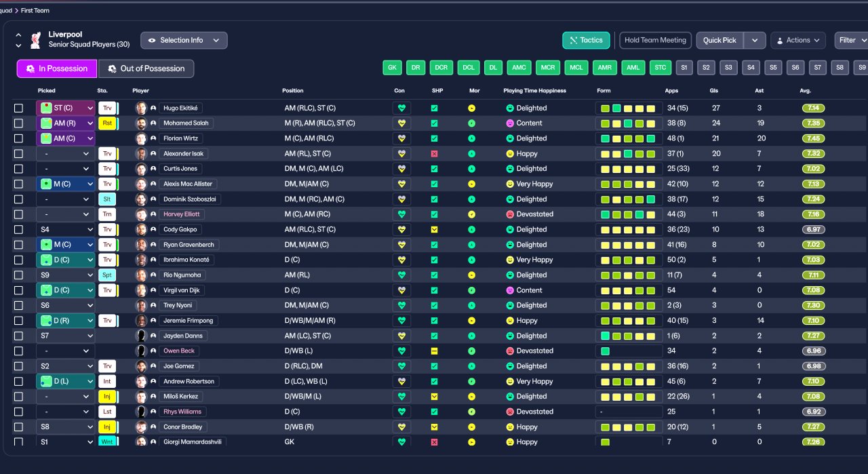
Task: Click Virgil van Dijk's content face icon
Action: coord(510,290)
